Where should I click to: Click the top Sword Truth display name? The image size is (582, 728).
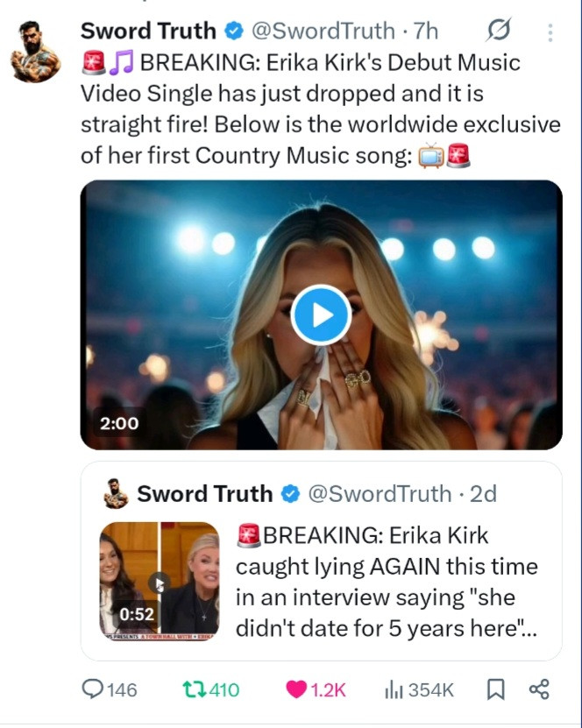coord(148,32)
